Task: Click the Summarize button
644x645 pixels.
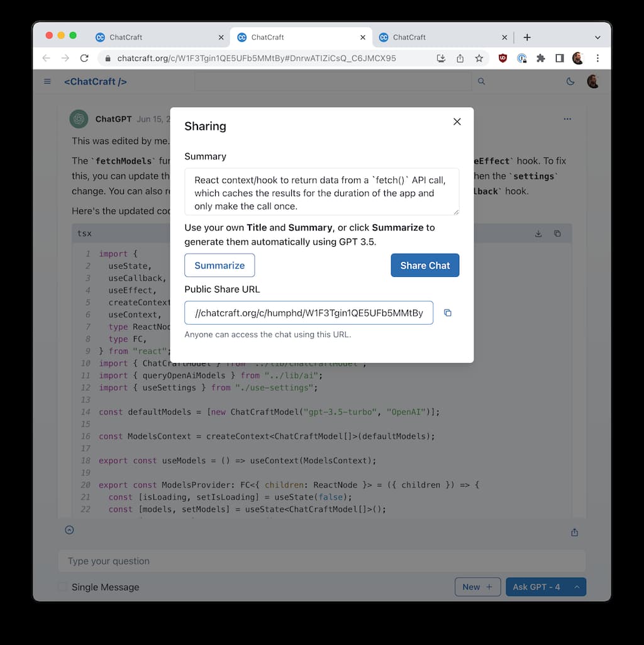Action: point(219,266)
